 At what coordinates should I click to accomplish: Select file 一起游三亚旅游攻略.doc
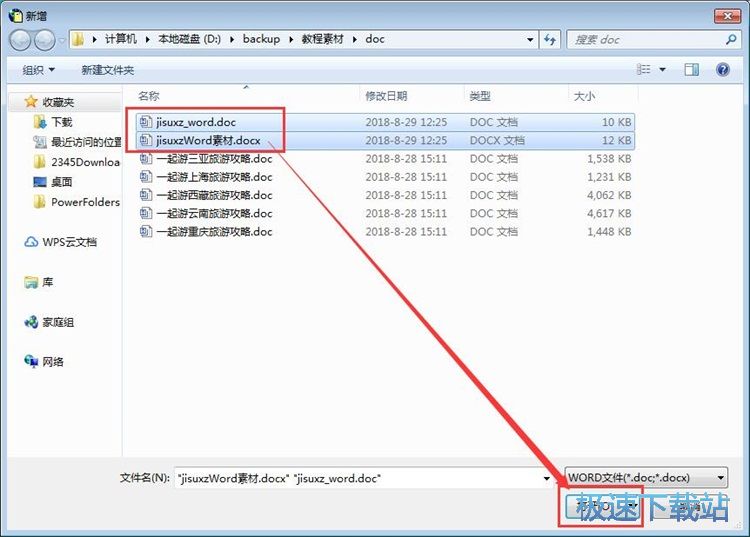click(x=386, y=158)
